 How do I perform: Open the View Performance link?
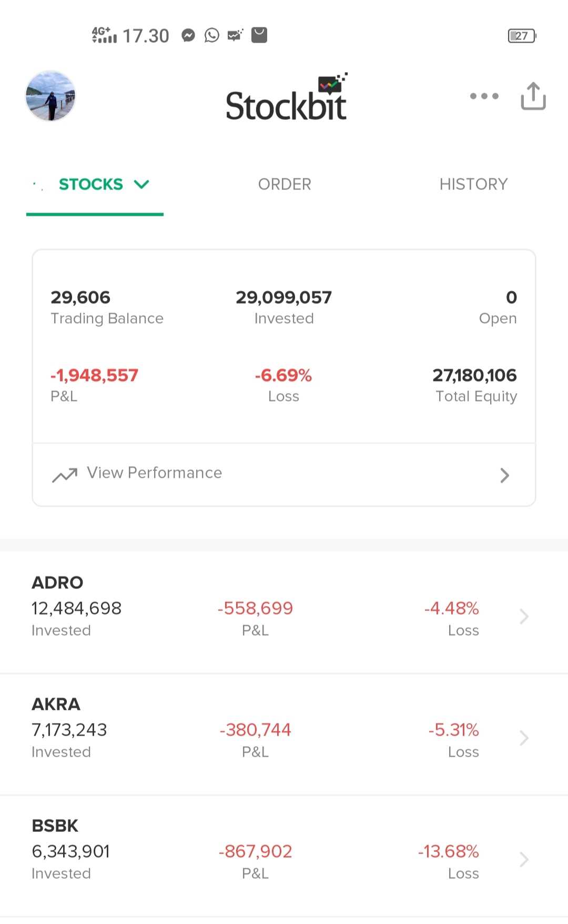[154, 473]
